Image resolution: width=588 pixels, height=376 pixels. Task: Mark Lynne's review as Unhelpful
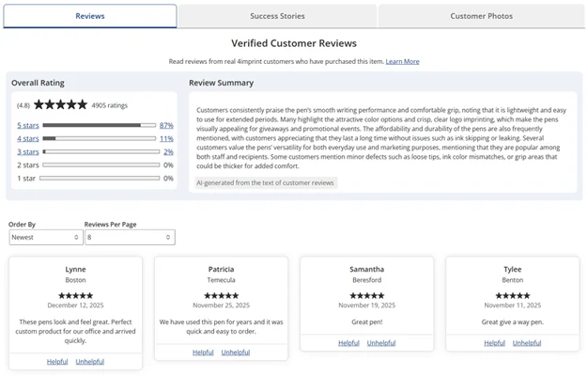(90, 362)
